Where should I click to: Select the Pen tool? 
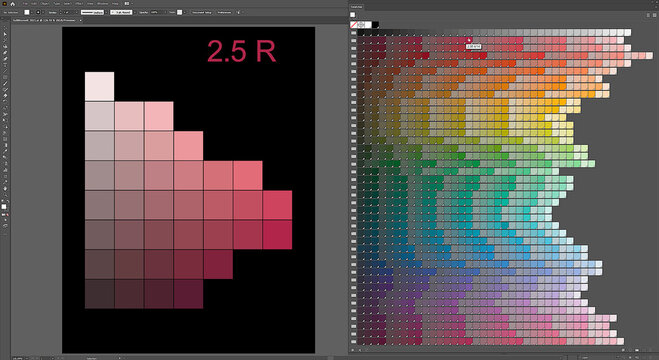(x=5, y=53)
